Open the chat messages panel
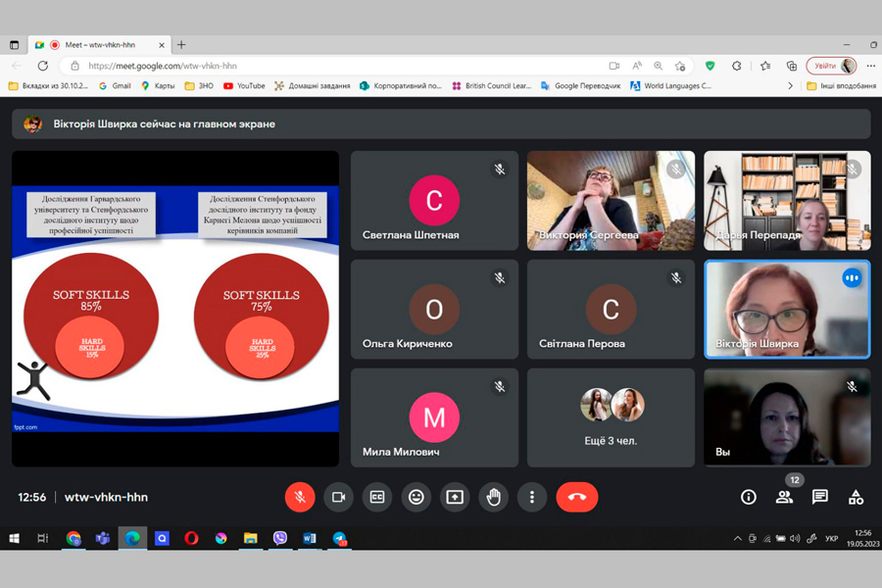The width and height of the screenshot is (882, 588). coord(820,497)
